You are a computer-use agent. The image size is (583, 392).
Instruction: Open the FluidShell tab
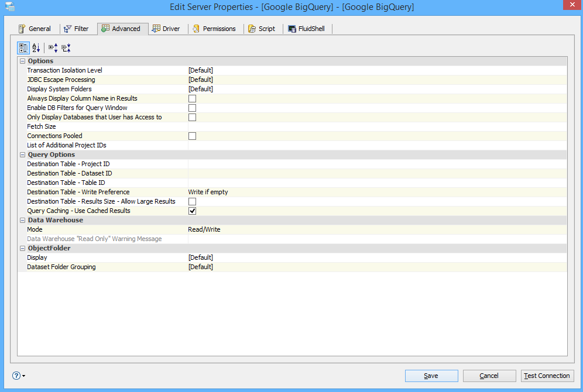pyautogui.click(x=307, y=29)
